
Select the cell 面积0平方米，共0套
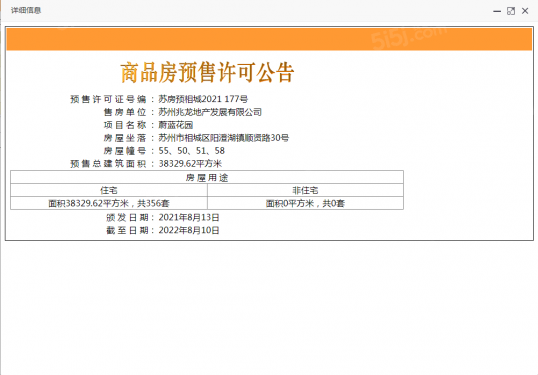305,203
